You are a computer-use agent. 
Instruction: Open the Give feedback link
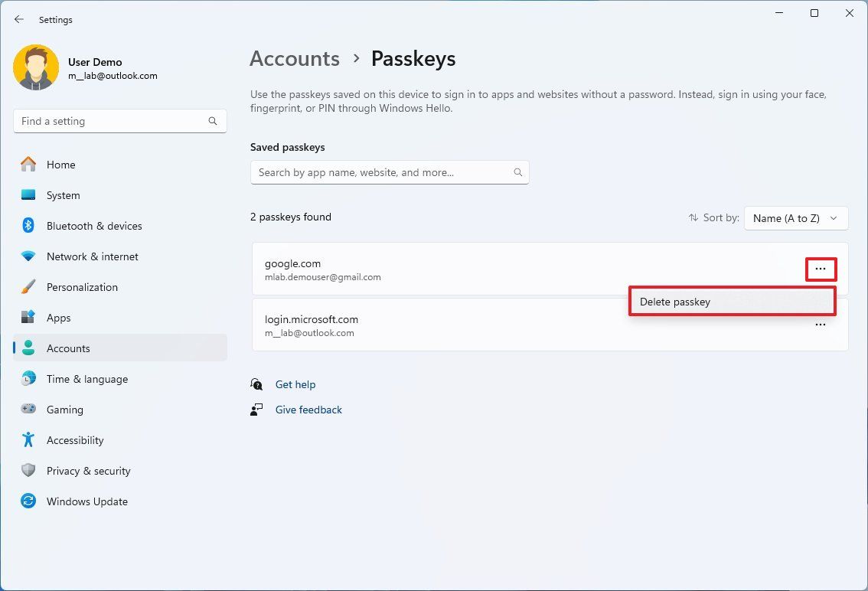(308, 410)
